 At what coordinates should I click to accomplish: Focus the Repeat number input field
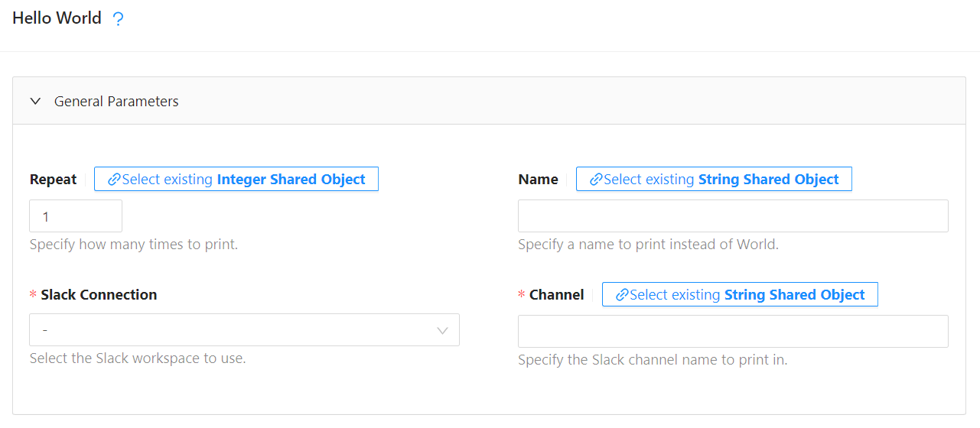pyautogui.click(x=76, y=216)
